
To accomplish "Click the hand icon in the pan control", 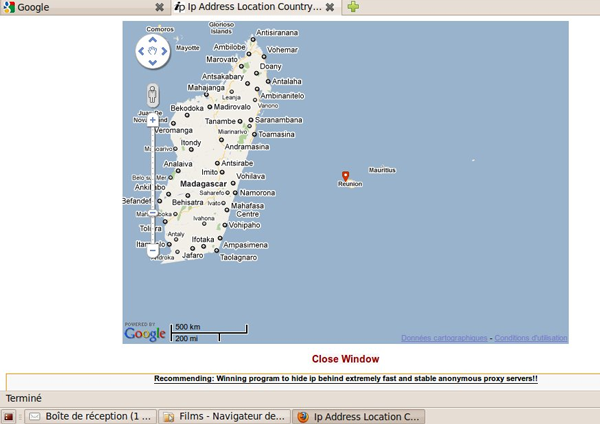I will click(153, 51).
